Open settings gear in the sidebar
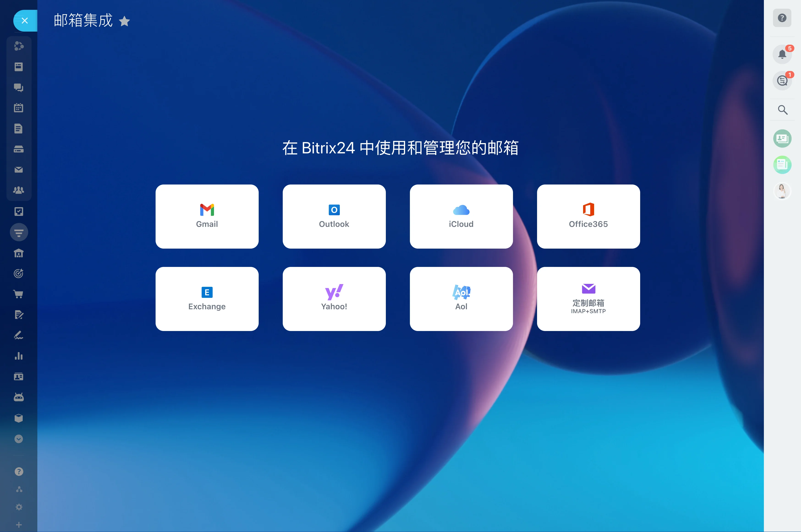 coord(19,507)
